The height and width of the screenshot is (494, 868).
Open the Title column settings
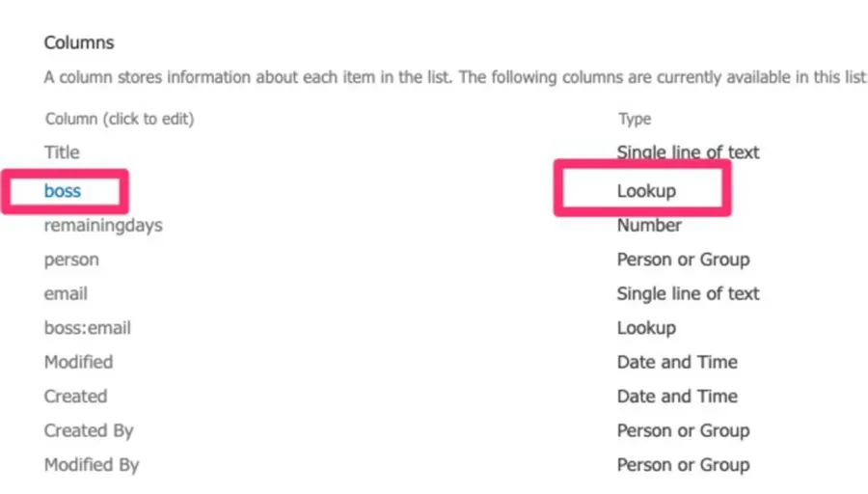[x=62, y=152]
